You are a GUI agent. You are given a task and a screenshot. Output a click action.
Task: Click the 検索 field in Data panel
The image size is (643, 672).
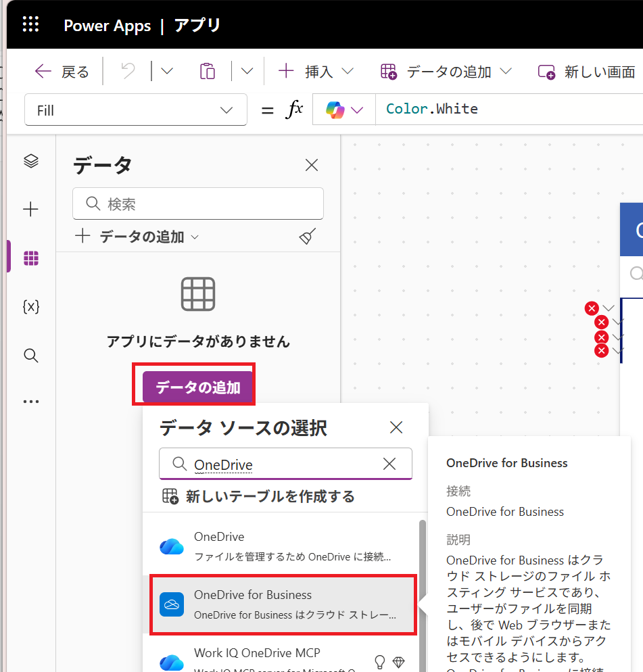(x=198, y=203)
